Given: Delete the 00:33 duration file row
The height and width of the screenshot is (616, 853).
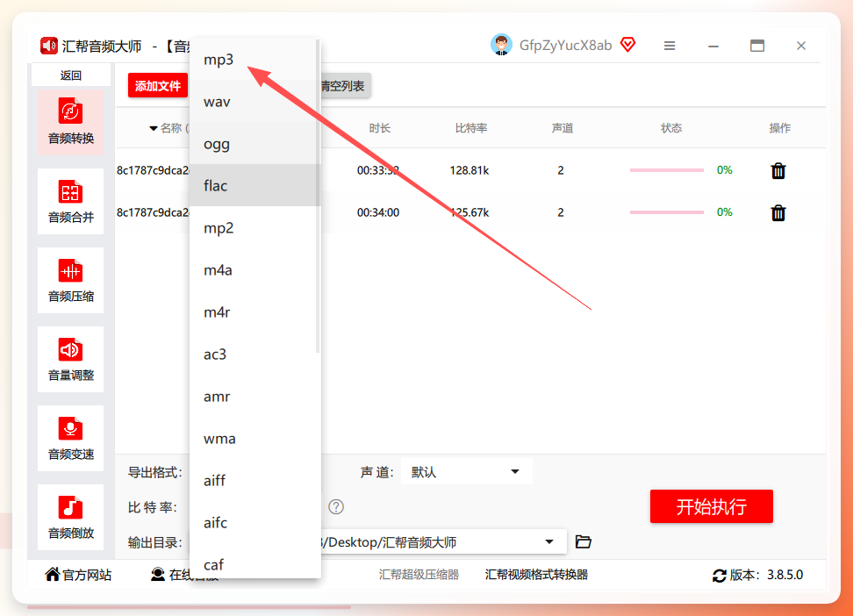Looking at the screenshot, I should [778, 171].
